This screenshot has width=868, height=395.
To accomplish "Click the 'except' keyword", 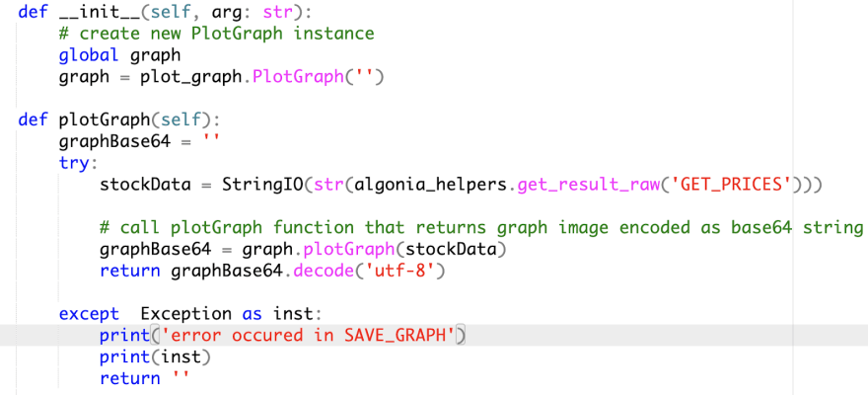I will pos(89,314).
